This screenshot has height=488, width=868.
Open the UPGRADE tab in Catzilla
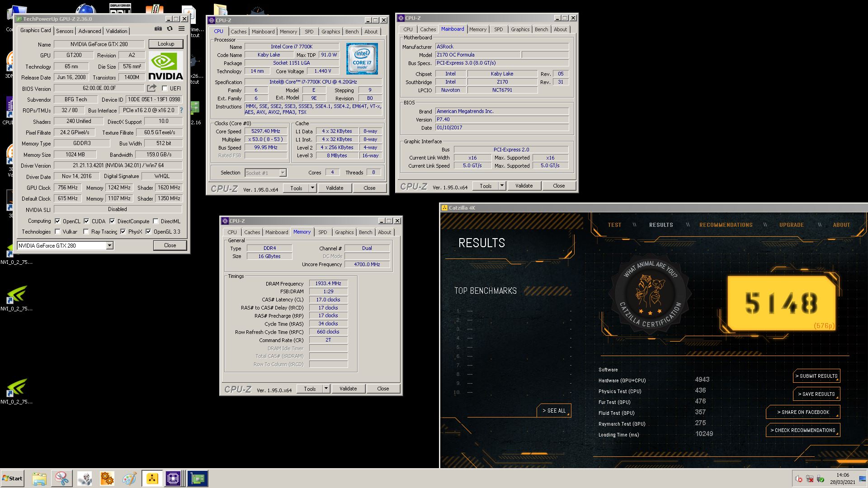click(x=792, y=225)
